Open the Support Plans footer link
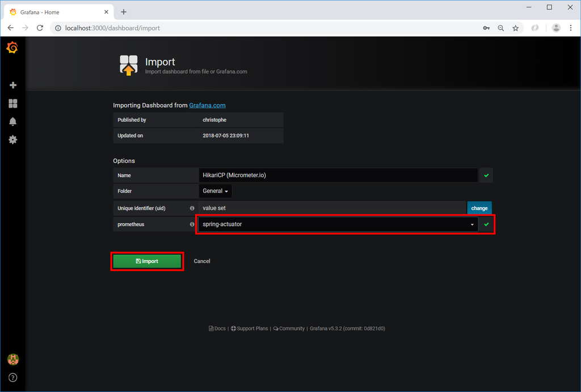This screenshot has width=581, height=392. click(x=250, y=328)
